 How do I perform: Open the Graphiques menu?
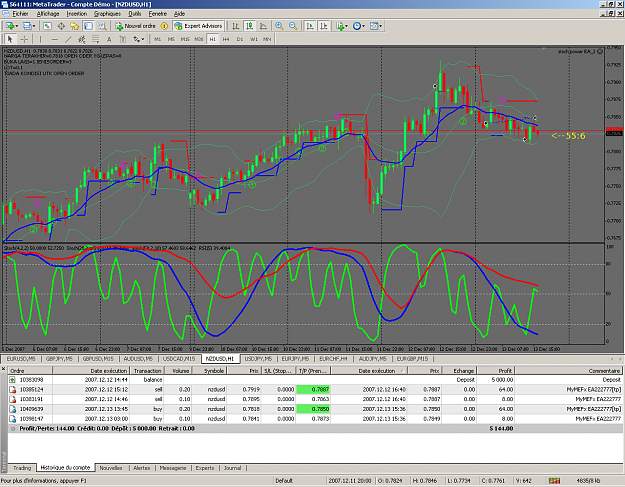(x=107, y=14)
